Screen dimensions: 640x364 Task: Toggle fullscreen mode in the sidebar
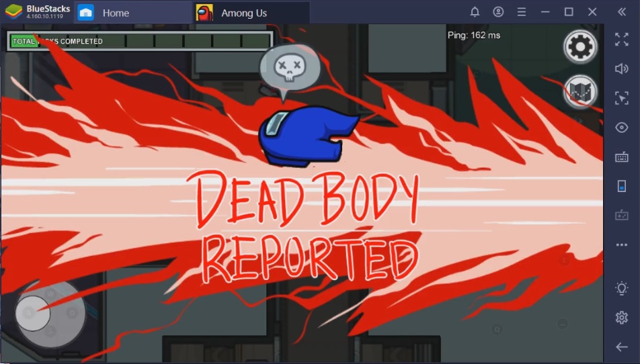click(x=622, y=40)
